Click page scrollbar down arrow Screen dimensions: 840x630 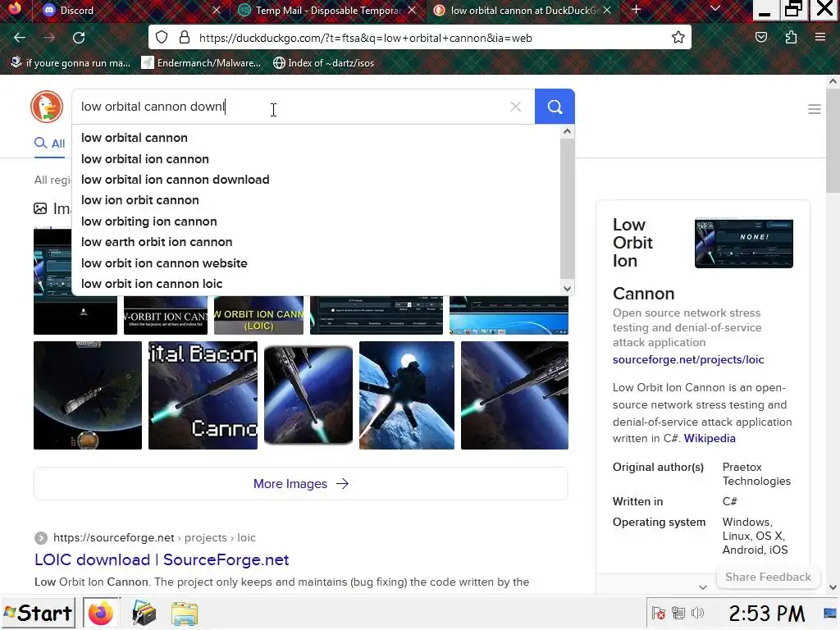click(833, 587)
